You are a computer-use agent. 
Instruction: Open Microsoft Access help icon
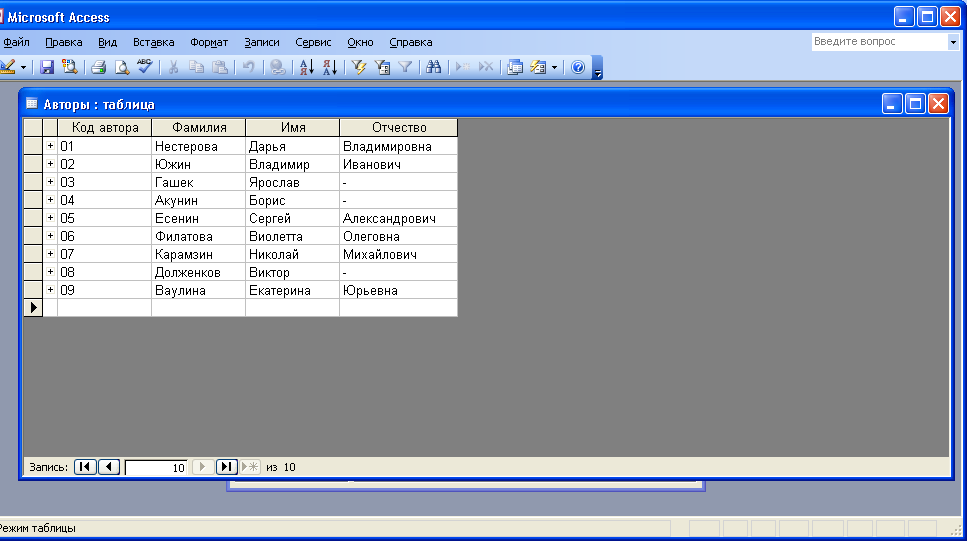578,67
